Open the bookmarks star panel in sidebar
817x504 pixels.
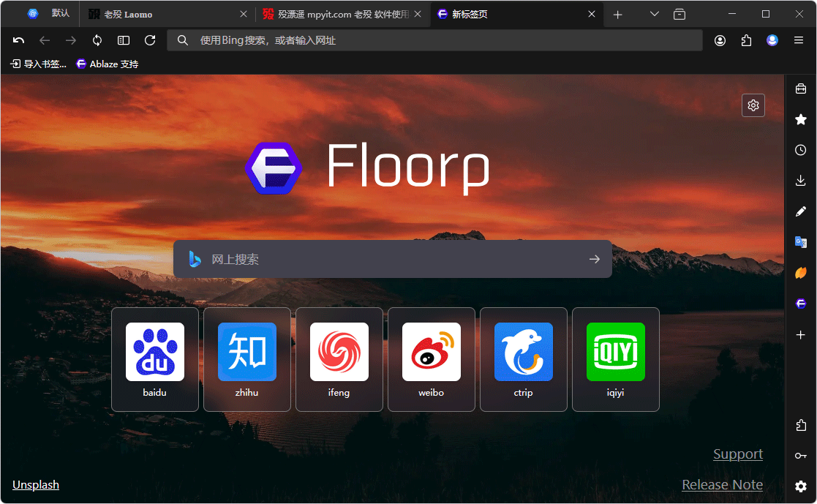pos(801,120)
